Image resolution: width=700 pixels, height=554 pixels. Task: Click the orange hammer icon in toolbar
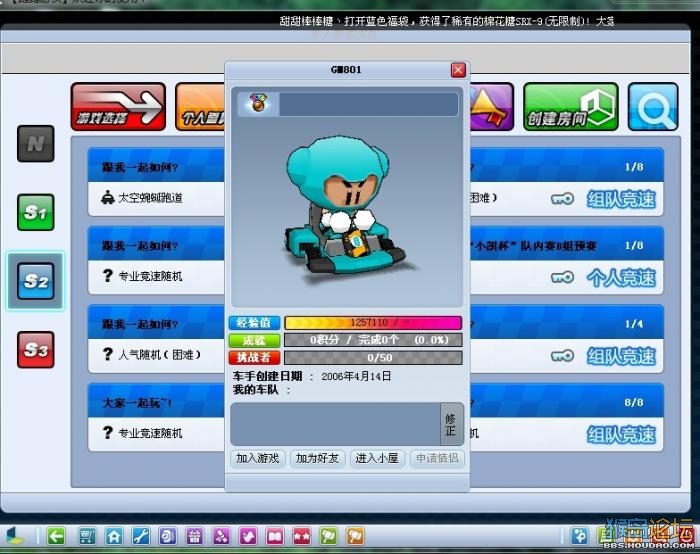coord(355,536)
